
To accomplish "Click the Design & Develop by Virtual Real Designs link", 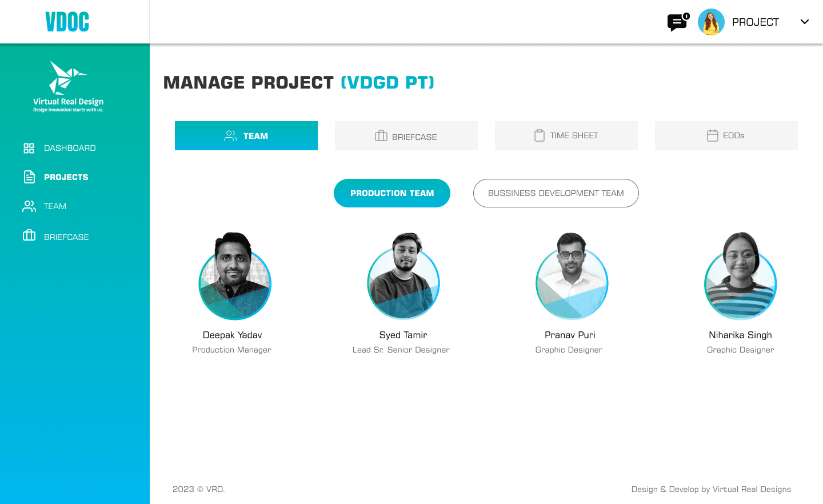I will [711, 489].
